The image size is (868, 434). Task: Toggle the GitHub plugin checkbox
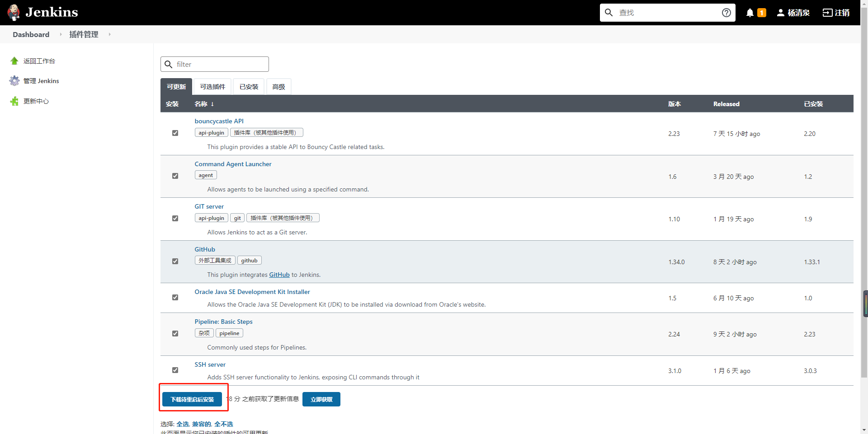[175, 261]
